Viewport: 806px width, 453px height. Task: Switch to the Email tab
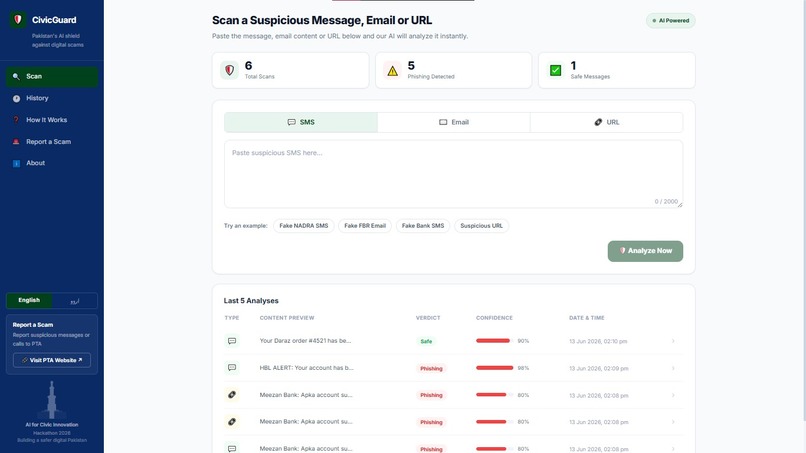tap(454, 122)
